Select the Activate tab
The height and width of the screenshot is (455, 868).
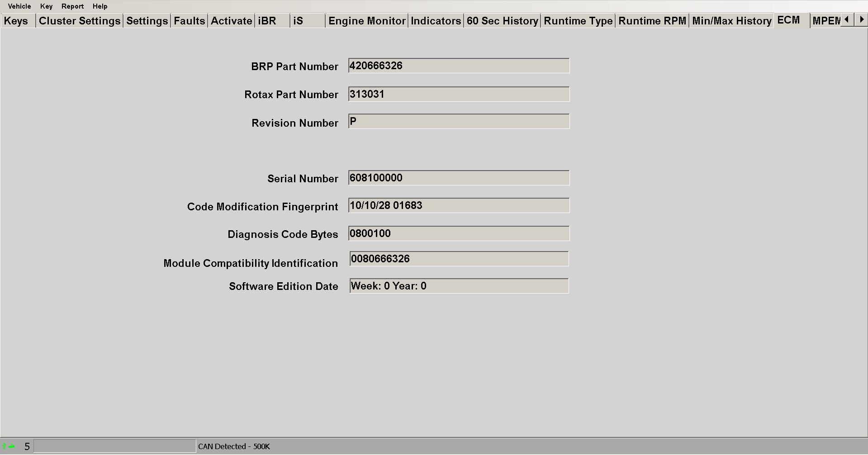[x=231, y=21]
